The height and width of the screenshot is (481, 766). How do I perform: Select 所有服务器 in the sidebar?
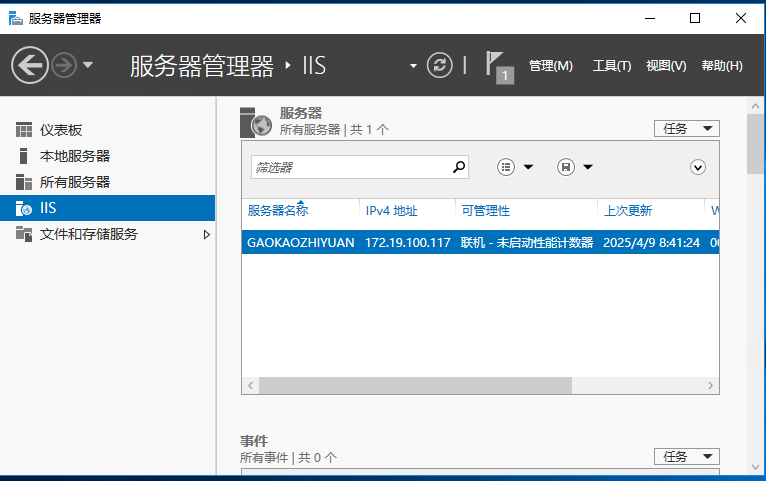pyautogui.click(x=107, y=182)
